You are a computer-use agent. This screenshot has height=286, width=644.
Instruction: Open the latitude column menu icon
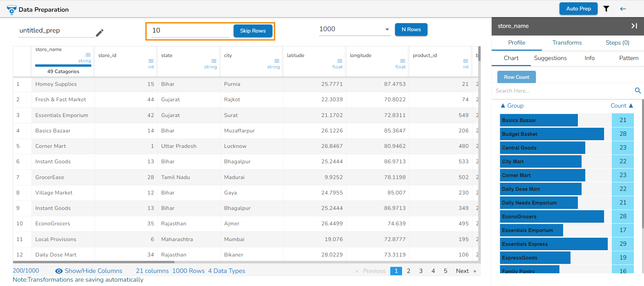click(340, 61)
